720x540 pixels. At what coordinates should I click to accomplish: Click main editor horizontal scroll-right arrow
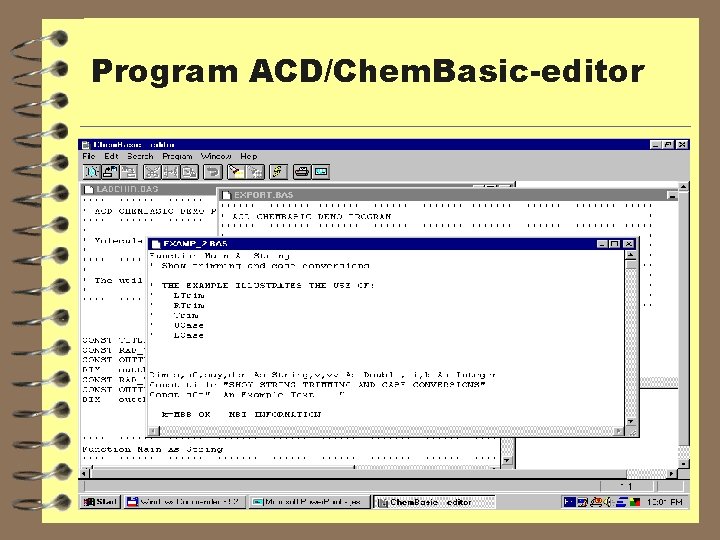point(671,473)
